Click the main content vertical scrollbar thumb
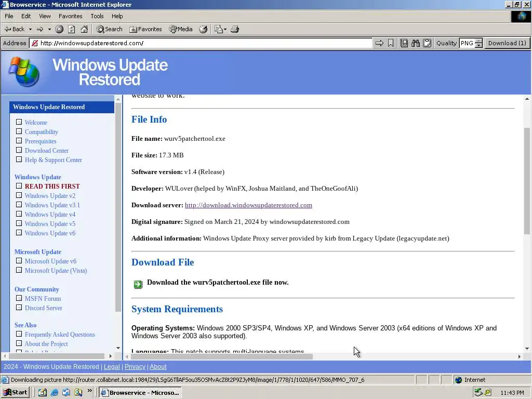 pyautogui.click(x=527, y=181)
